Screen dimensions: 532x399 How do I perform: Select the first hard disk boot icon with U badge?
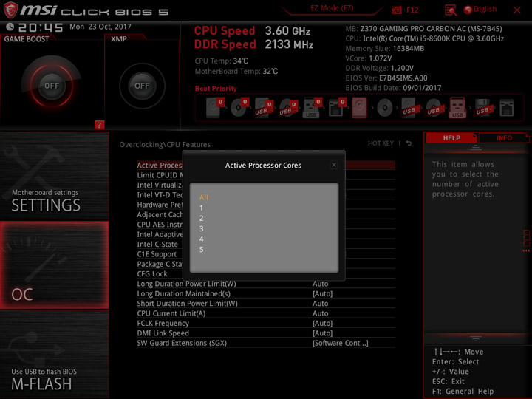pos(215,108)
